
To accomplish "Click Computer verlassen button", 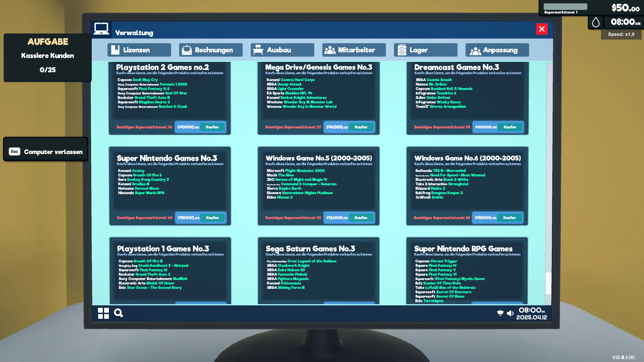I will [x=45, y=149].
